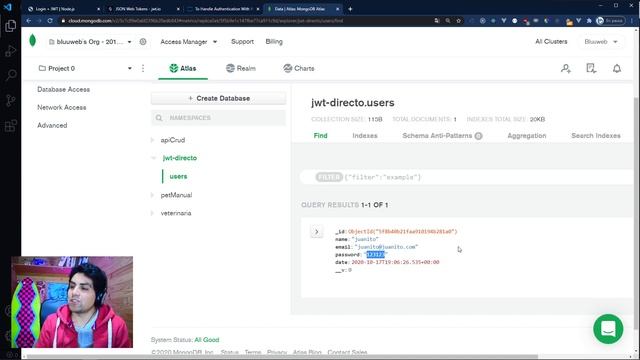Switch to the Atlas tab
The width and height of the screenshot is (640, 360).
pos(183,68)
